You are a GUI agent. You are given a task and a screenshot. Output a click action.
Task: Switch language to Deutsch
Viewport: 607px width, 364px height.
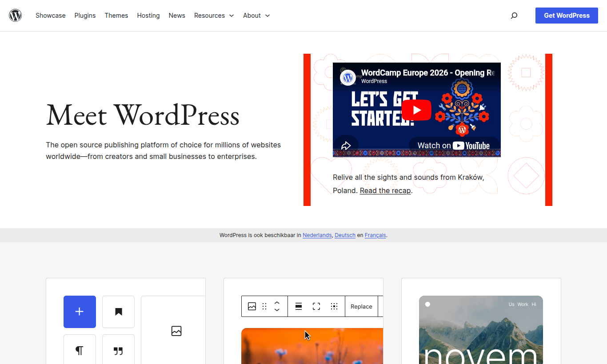345,235
